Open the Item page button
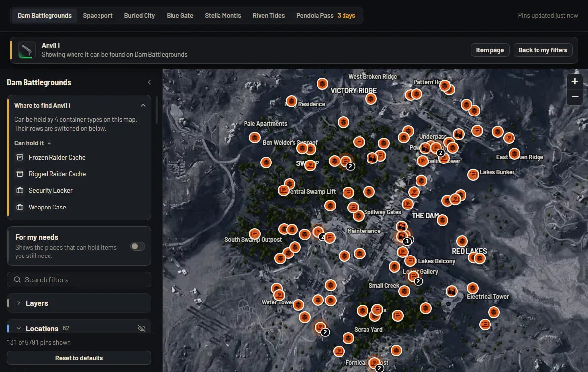The width and height of the screenshot is (588, 372). click(x=490, y=50)
